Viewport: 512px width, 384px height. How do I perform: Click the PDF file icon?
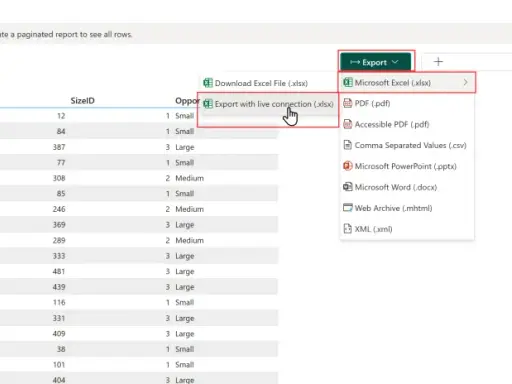pyautogui.click(x=347, y=103)
